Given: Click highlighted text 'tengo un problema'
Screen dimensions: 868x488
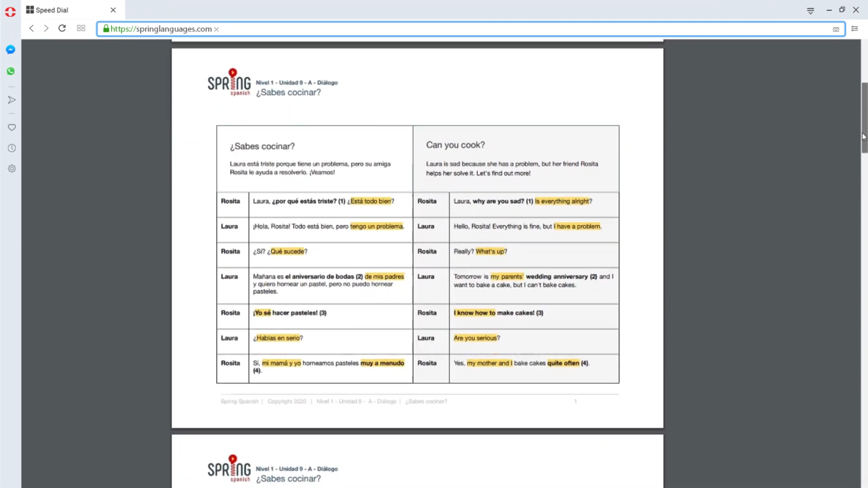Looking at the screenshot, I should click(x=377, y=226).
